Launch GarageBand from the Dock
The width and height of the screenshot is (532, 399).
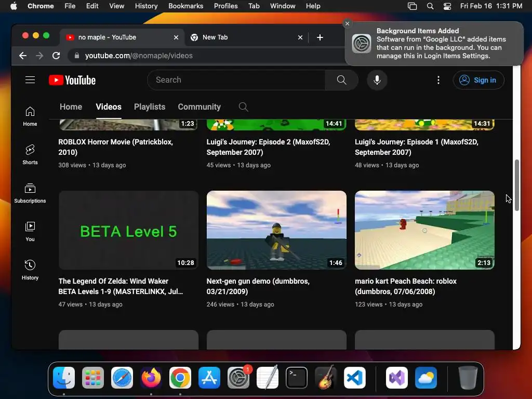click(x=326, y=378)
